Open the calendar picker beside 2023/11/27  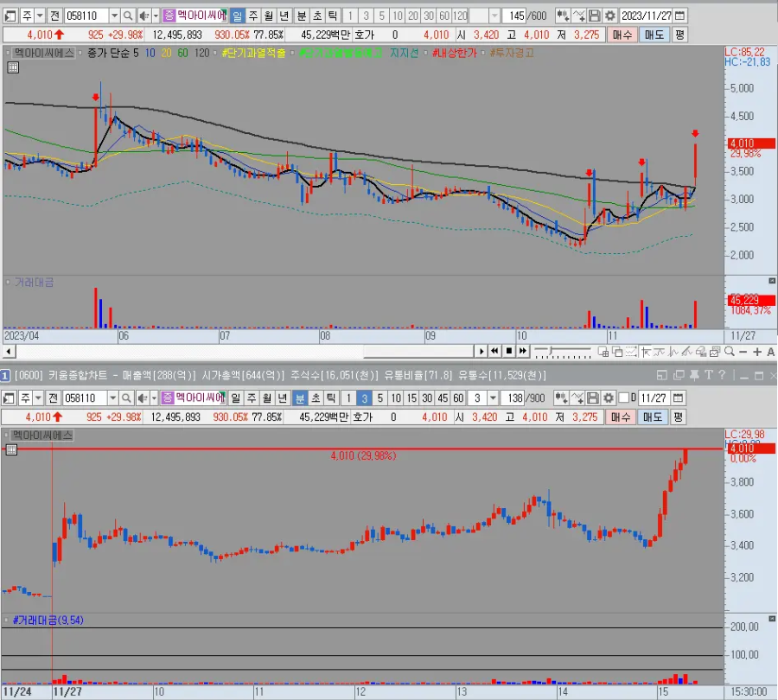680,16
